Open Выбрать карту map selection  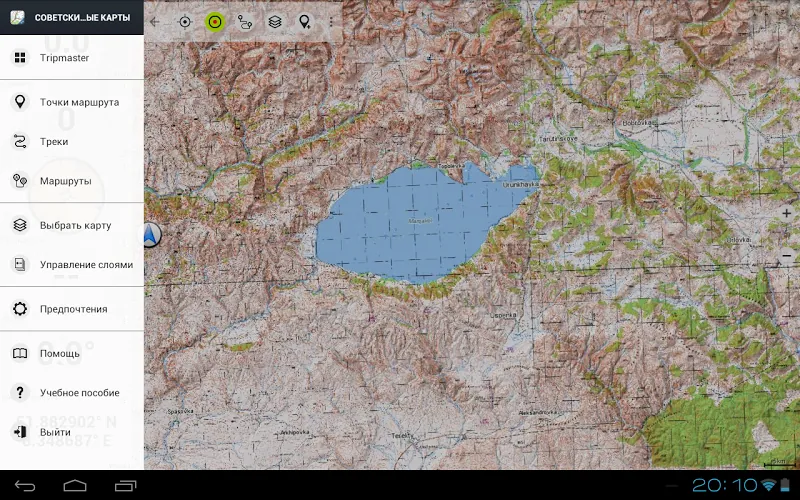(x=71, y=225)
